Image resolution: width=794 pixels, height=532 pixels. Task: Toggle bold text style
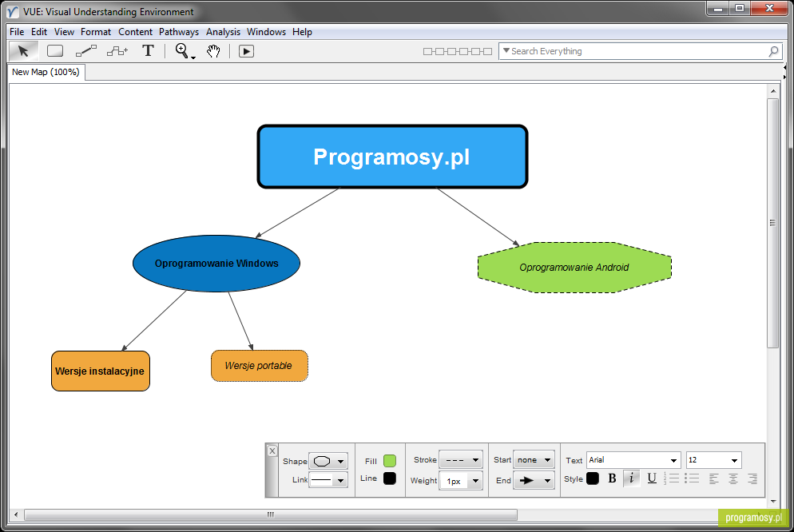point(612,478)
